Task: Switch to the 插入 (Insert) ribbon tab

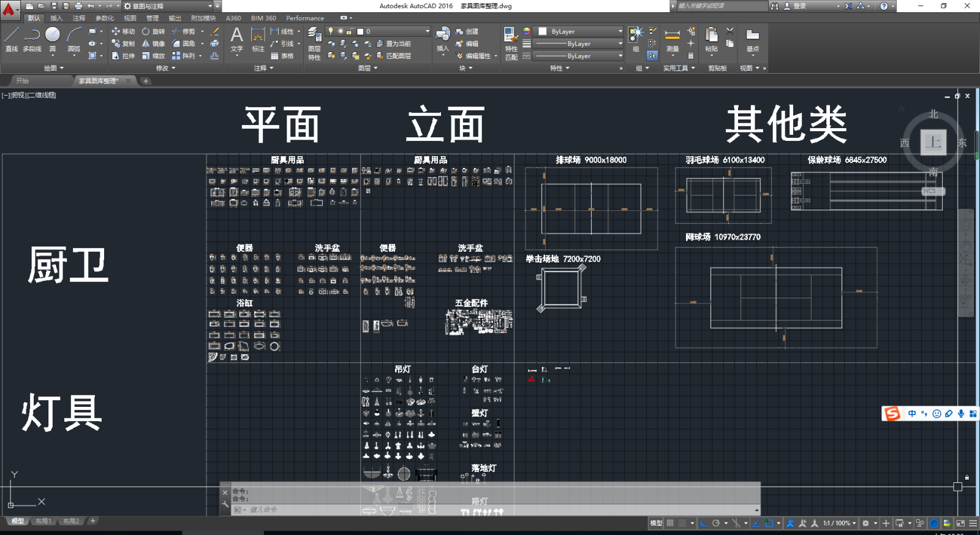Action: [x=56, y=18]
